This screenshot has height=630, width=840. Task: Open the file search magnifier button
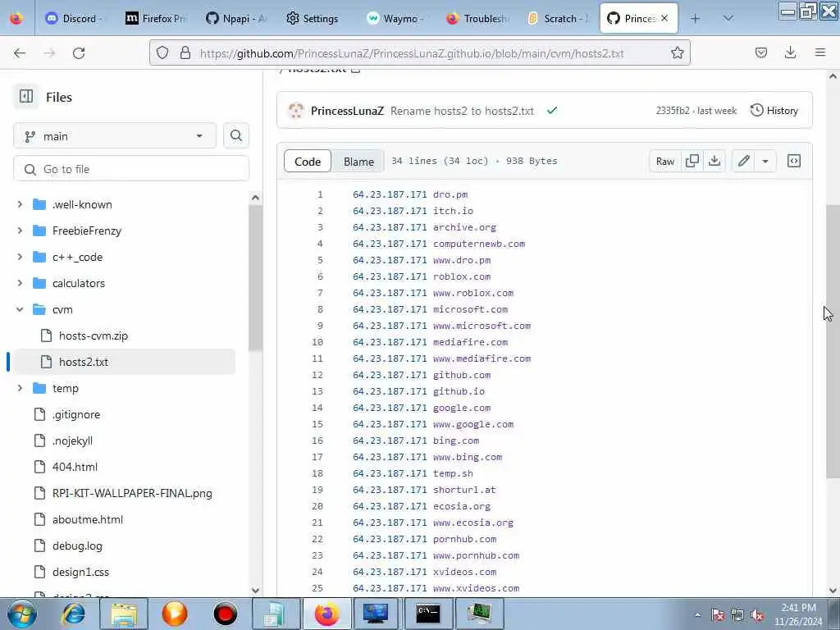point(236,135)
